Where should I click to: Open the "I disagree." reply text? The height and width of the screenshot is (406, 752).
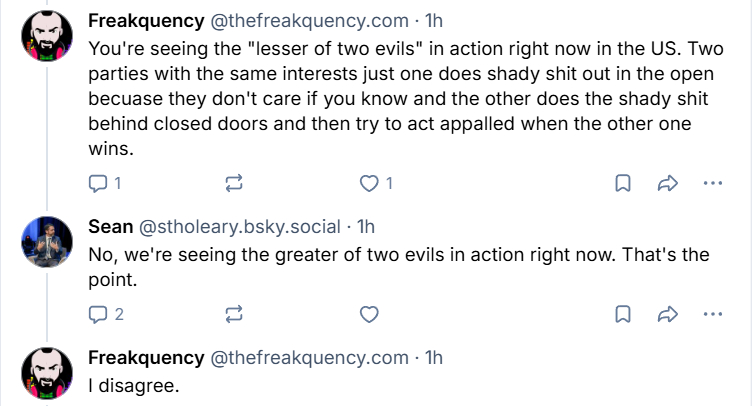point(132,385)
